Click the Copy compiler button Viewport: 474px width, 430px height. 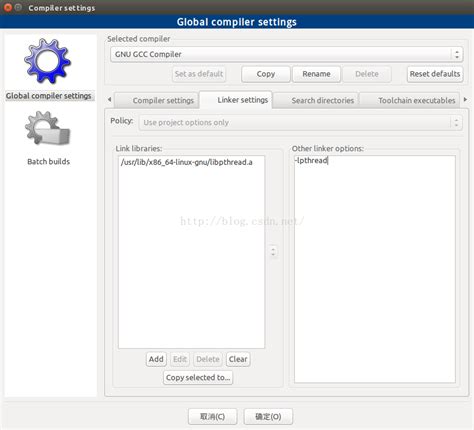point(266,74)
